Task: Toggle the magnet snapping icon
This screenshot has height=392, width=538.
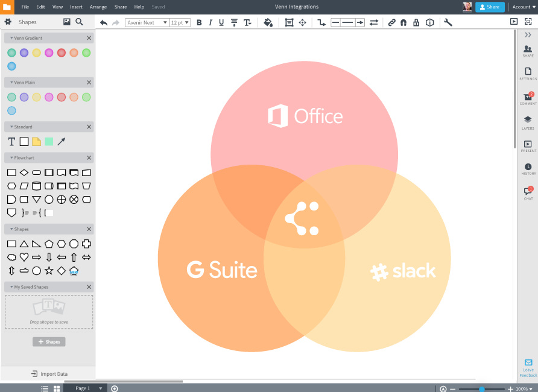Action: pyautogui.click(x=403, y=23)
